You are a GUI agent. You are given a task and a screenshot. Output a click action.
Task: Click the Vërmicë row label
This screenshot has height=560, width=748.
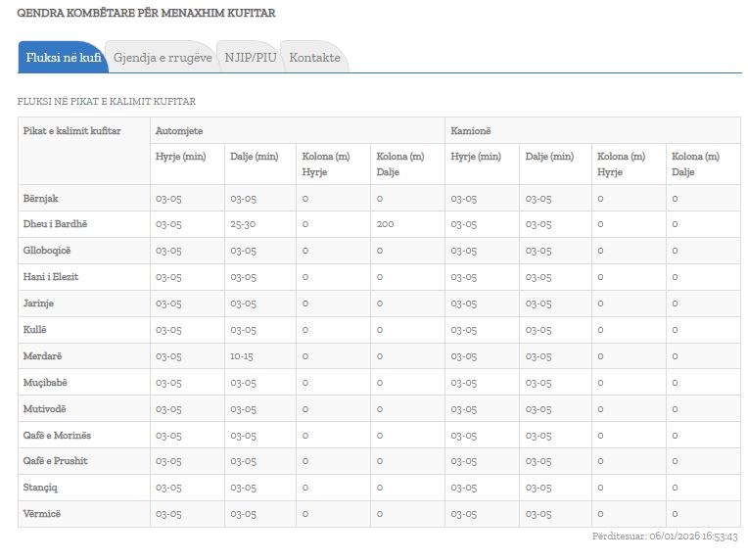point(42,514)
